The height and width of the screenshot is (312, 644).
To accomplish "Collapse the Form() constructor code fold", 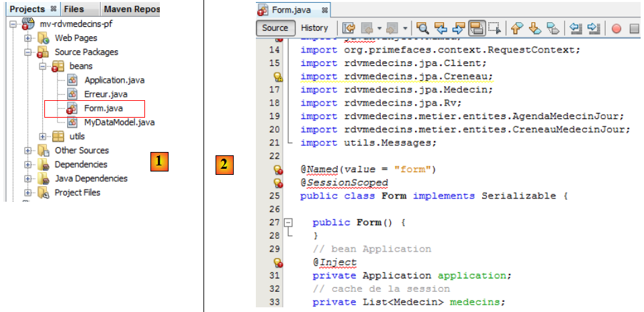I will (288, 223).
